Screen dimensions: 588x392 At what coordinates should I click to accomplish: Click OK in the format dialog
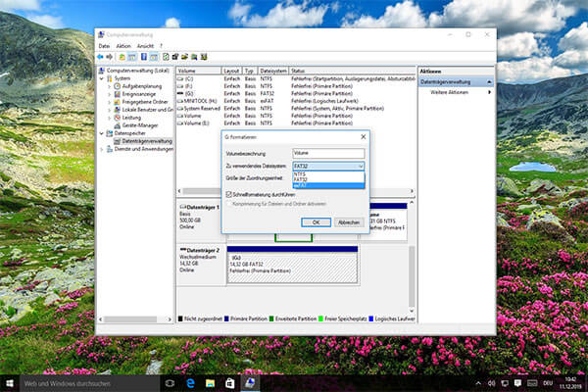click(x=316, y=222)
